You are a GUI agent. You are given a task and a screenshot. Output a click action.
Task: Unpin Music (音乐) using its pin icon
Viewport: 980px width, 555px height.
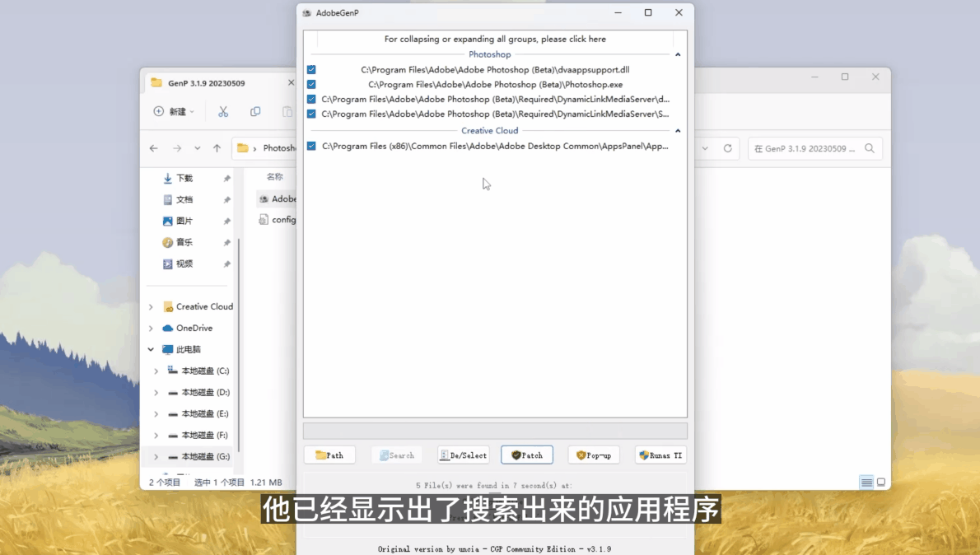click(226, 242)
